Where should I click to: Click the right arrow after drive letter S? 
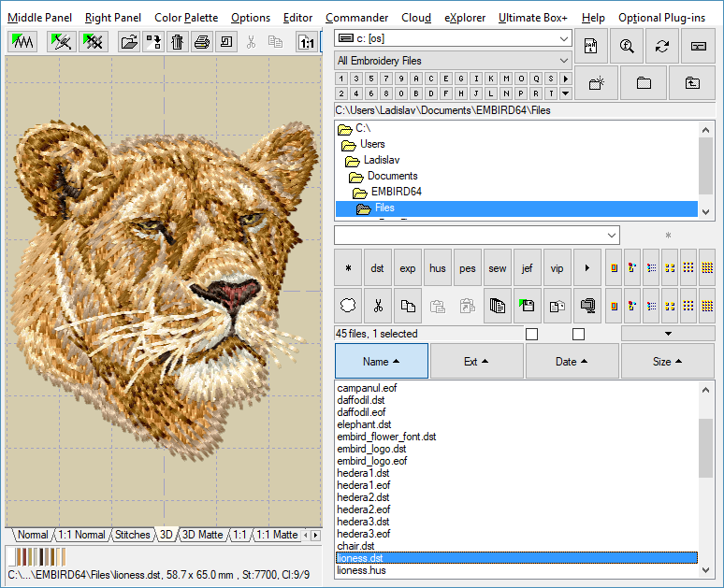click(x=566, y=79)
